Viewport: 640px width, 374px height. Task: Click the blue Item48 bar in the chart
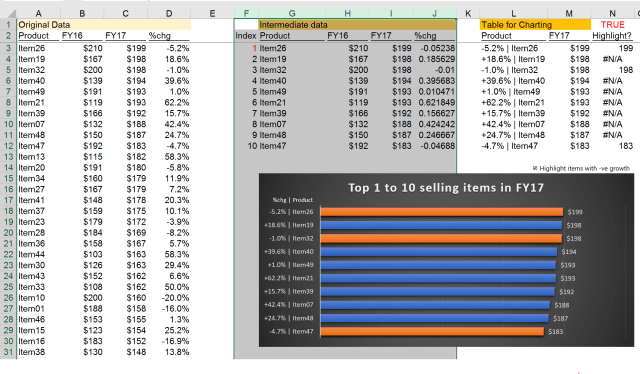(x=435, y=318)
